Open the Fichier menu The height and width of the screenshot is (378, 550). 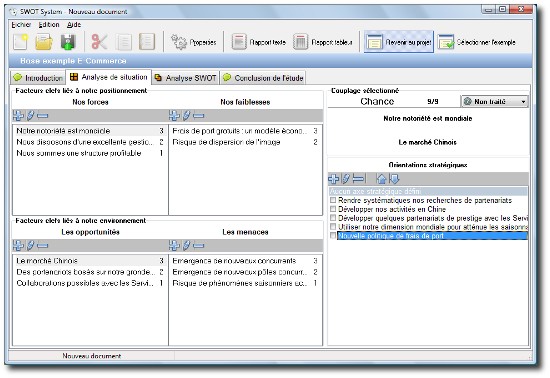point(21,25)
